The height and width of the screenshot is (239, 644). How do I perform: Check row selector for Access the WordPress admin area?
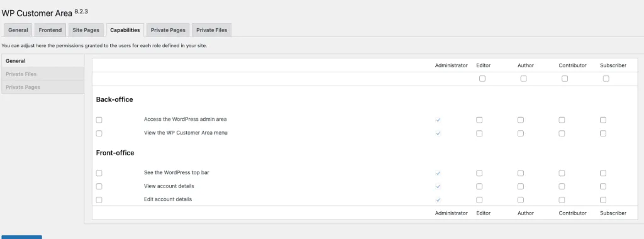[x=99, y=120]
